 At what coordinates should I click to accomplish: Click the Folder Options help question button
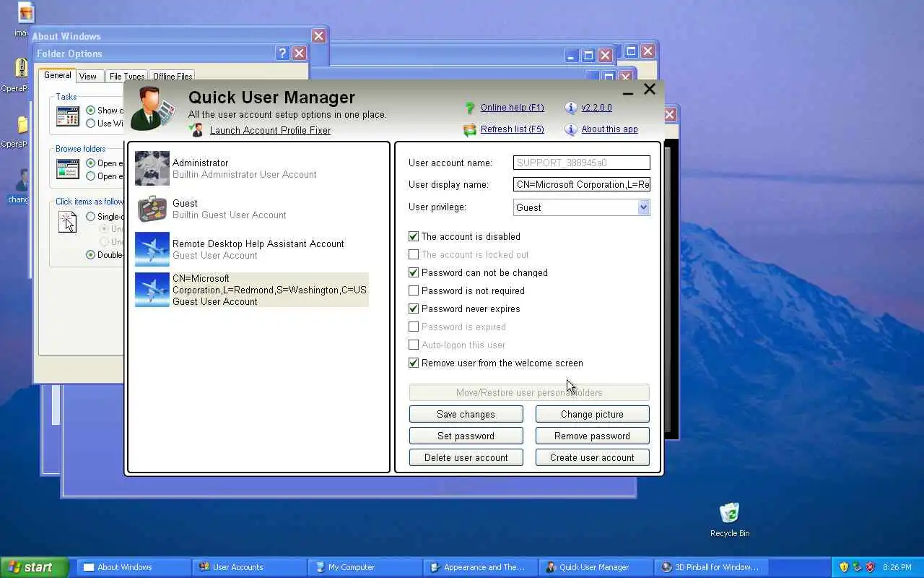point(282,53)
